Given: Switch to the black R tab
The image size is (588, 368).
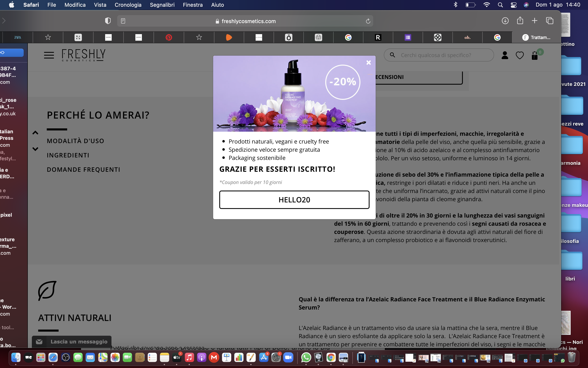Looking at the screenshot, I should (378, 37).
